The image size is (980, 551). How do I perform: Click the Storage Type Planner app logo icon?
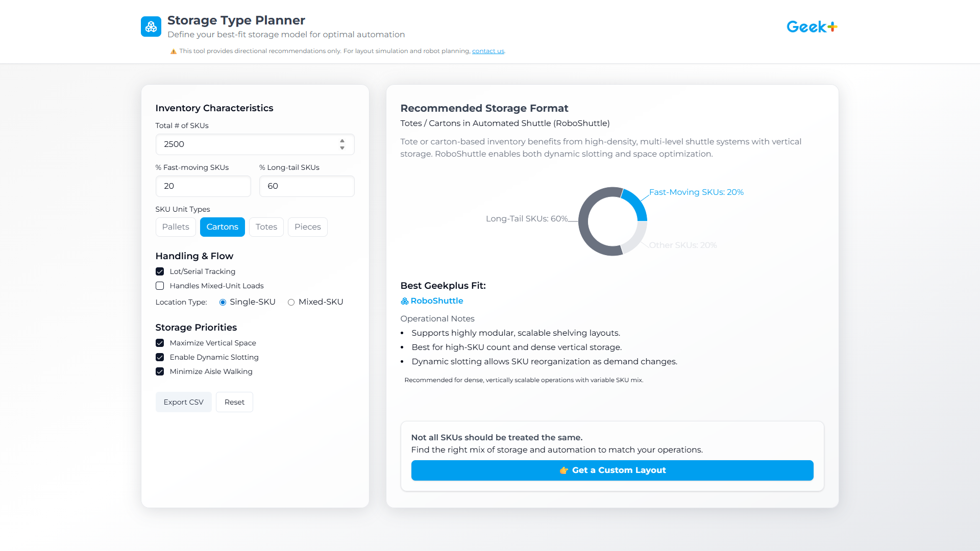(x=151, y=27)
